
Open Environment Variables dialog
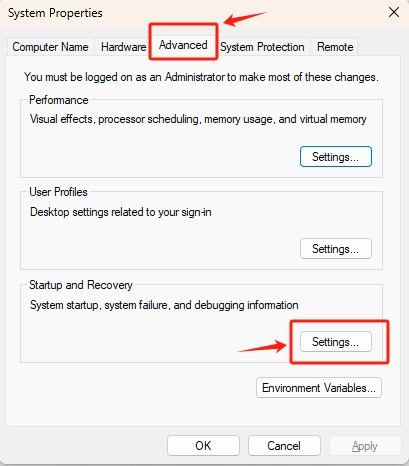(319, 388)
